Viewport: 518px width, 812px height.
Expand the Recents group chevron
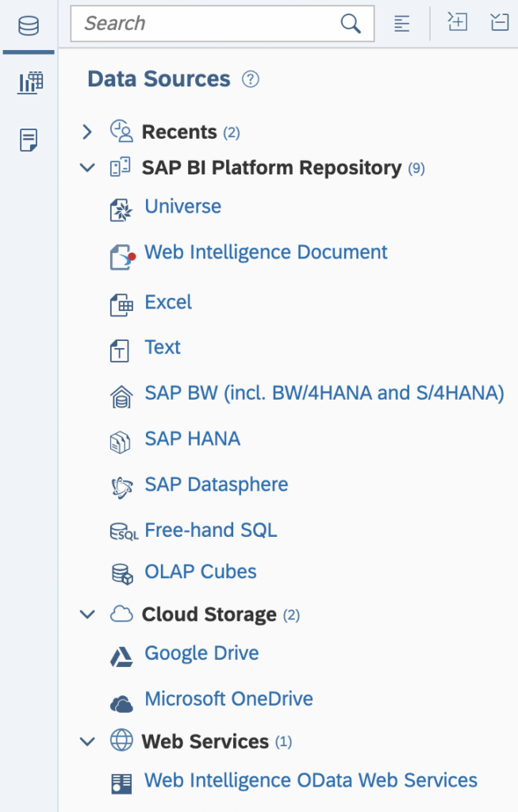87,132
